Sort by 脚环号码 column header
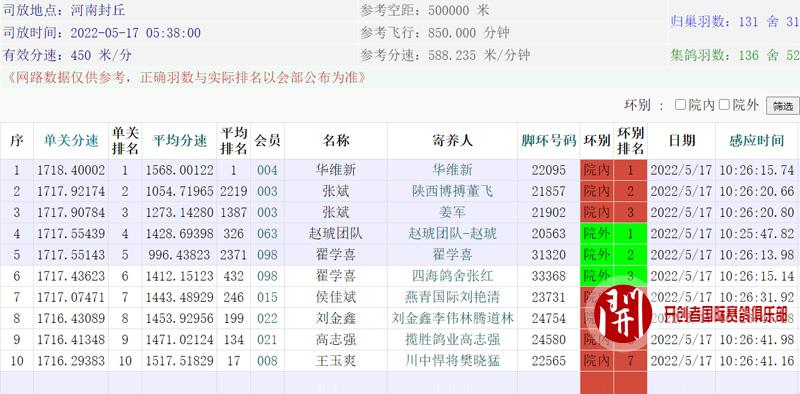 [x=548, y=141]
